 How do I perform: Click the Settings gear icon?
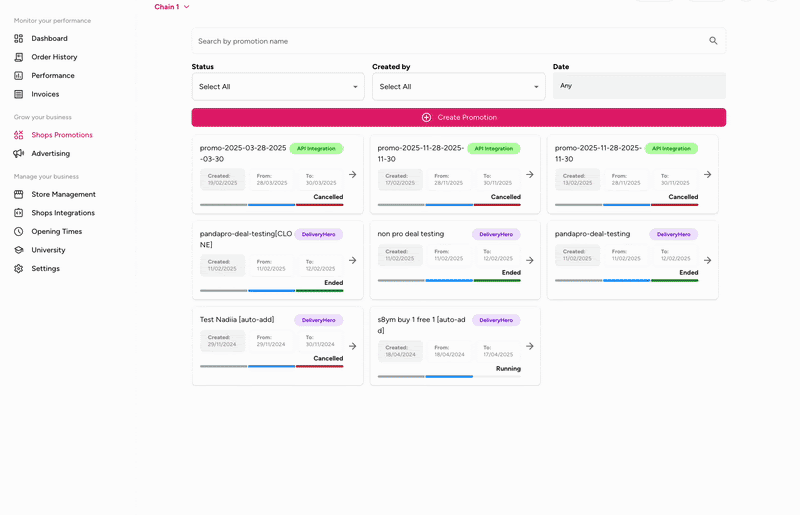click(19, 269)
